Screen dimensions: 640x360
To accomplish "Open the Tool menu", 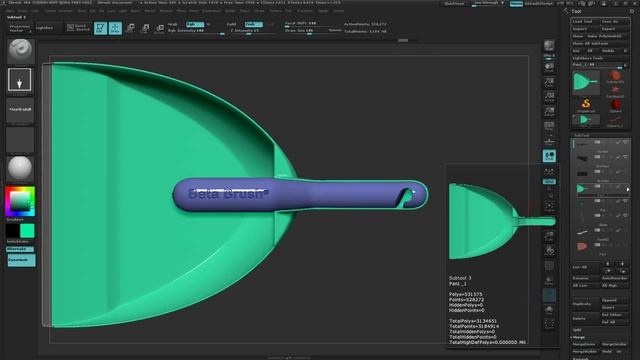I will coord(289,11).
